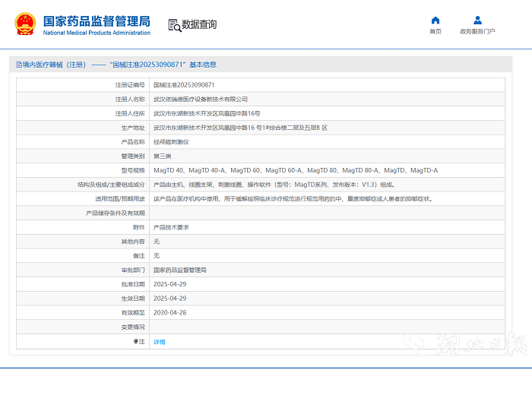Click the 管理类别 label

133,156
